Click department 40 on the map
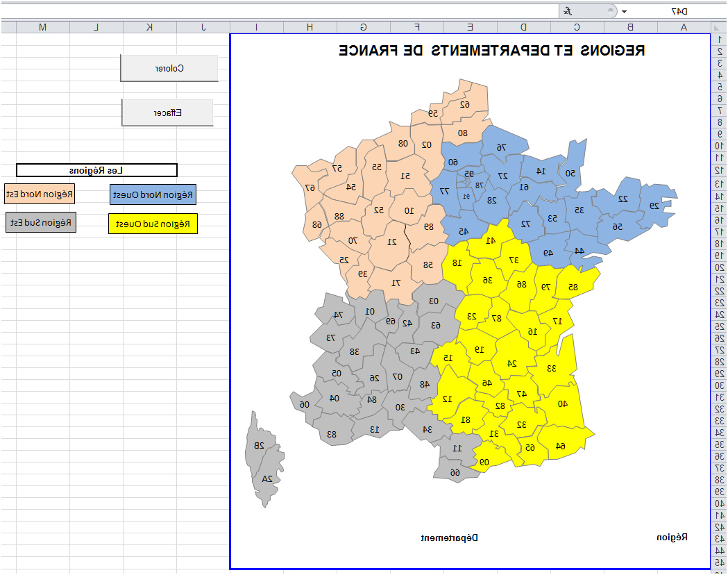 pyautogui.click(x=562, y=403)
